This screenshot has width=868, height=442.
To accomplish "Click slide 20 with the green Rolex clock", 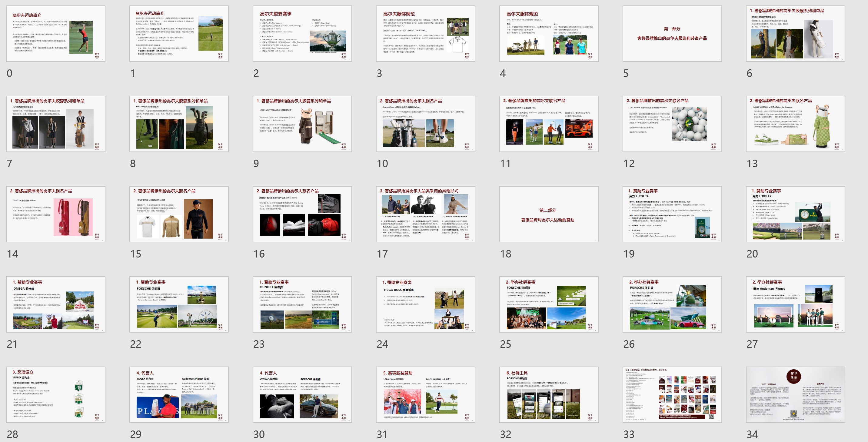I will [796, 214].
